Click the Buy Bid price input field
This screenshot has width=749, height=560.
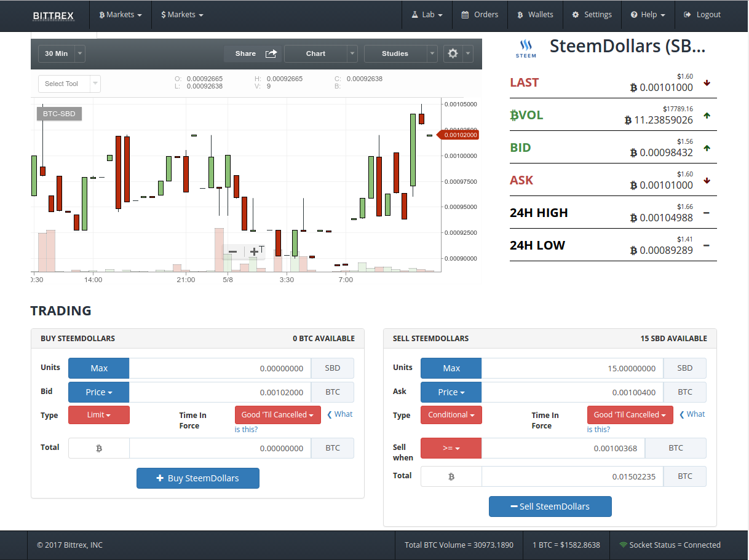[x=220, y=392]
